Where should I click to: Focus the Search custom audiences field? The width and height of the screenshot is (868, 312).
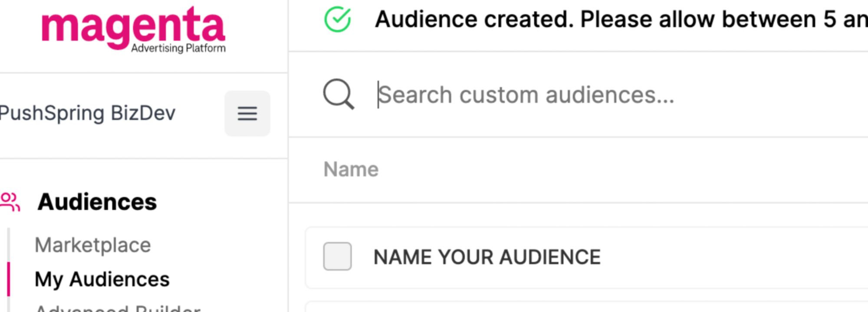(564, 95)
